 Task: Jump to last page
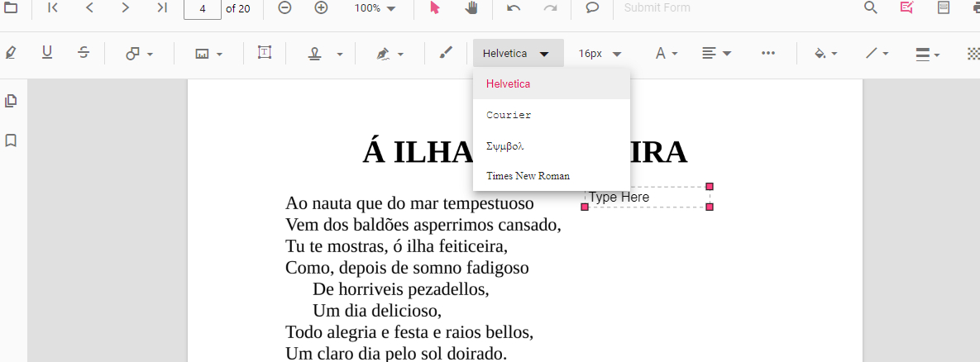(x=162, y=7)
